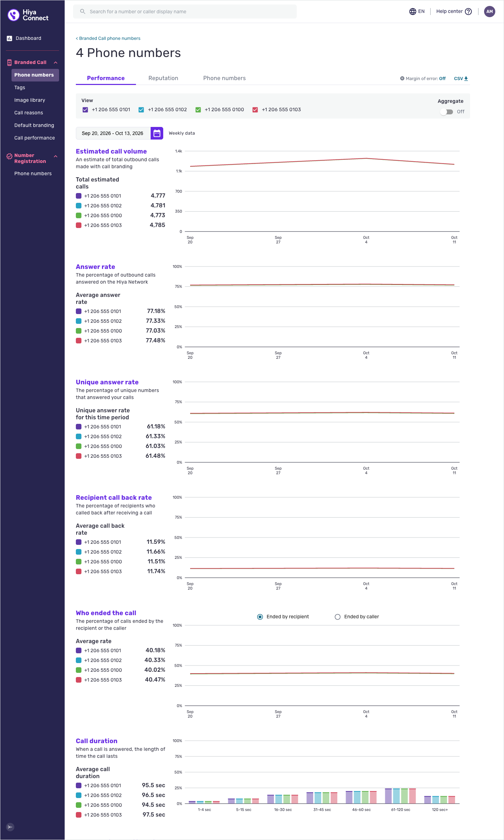Viewport: 504px width, 840px height.
Task: Click the Estimated call volume heading
Action: point(111,151)
